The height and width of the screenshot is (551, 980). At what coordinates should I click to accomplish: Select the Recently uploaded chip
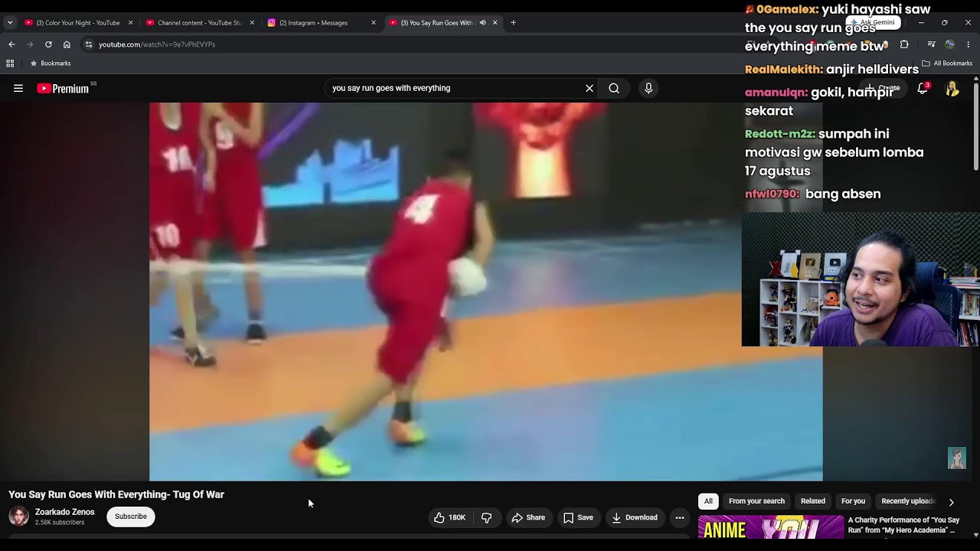point(909,501)
